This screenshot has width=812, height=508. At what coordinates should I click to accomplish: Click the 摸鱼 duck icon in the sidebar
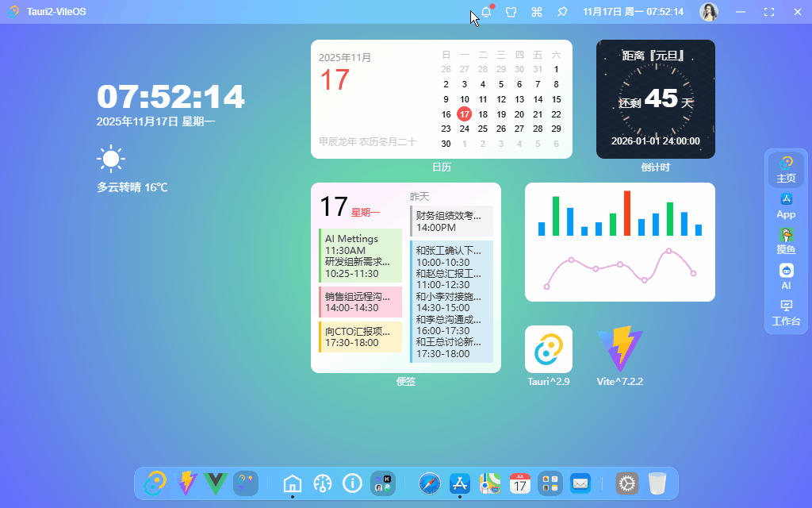click(786, 240)
